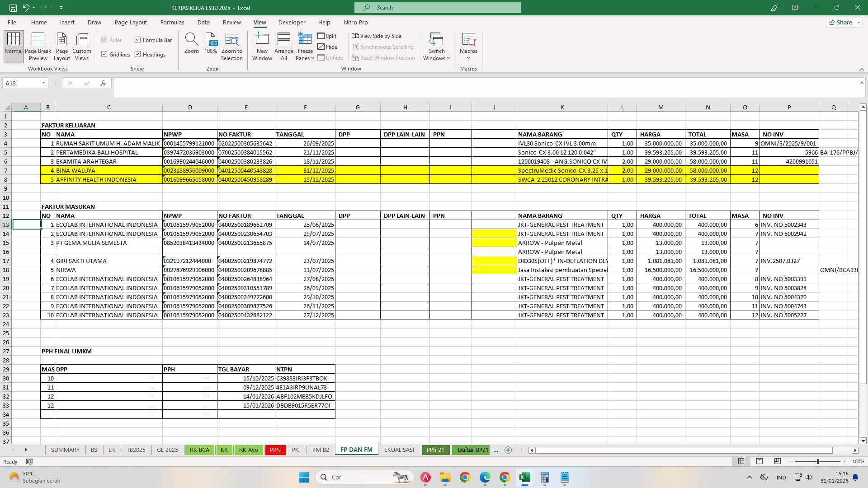This screenshot has width=868, height=488.
Task: Enable the Ruler checkbox
Action: [105, 40]
